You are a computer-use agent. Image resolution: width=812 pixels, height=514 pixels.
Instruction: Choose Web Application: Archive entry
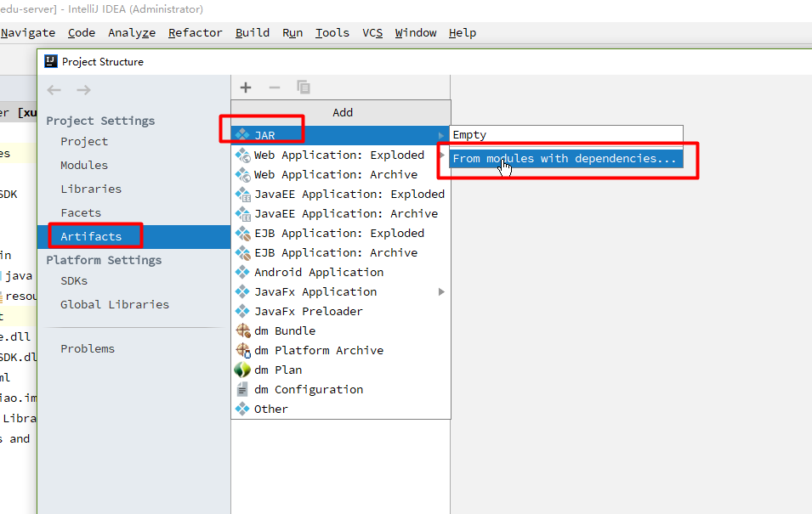pos(341,174)
